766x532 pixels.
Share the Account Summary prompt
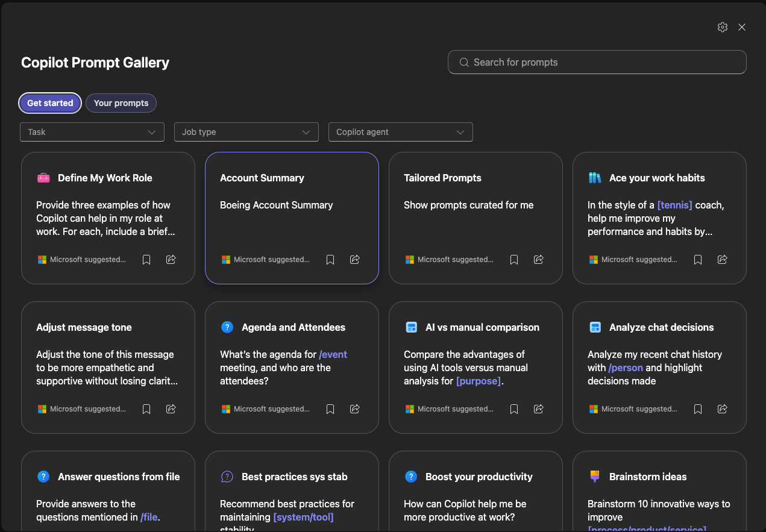click(355, 260)
